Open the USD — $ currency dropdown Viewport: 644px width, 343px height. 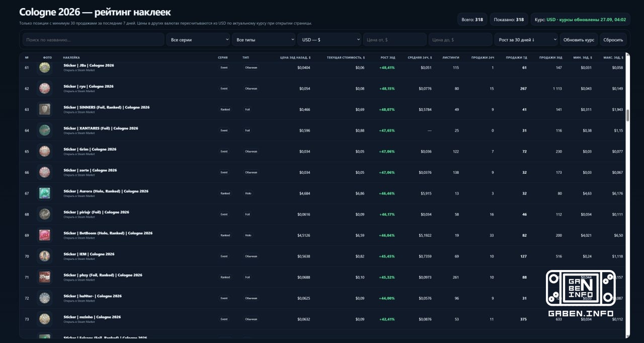[x=329, y=40]
